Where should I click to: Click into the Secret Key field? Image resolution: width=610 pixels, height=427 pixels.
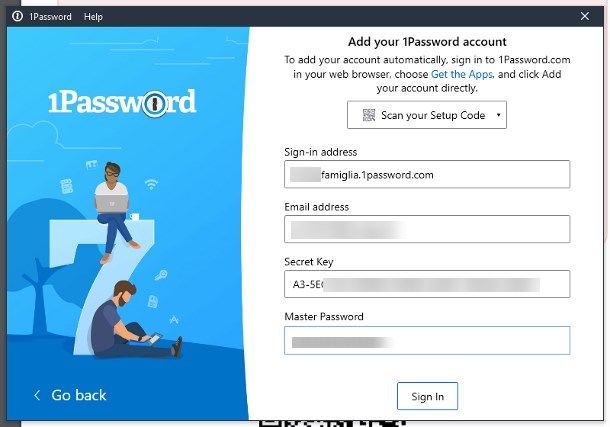tap(427, 284)
